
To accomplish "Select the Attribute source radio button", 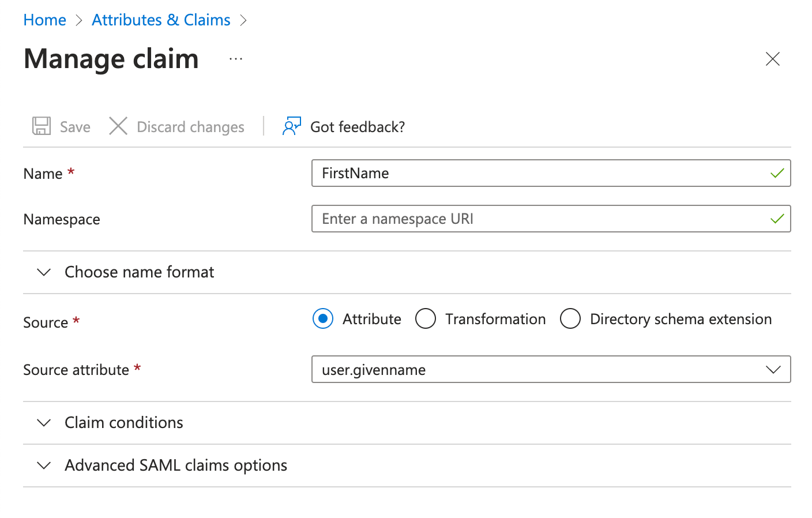I will (x=323, y=318).
